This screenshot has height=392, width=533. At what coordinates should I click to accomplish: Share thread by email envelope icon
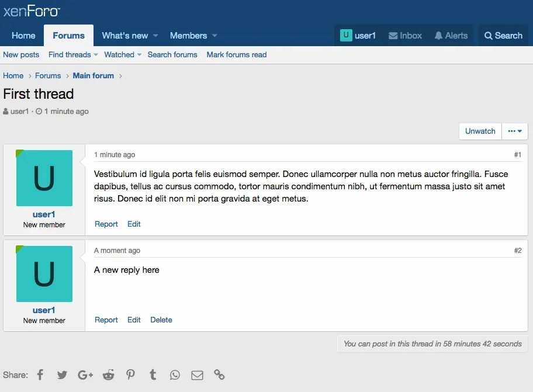pyautogui.click(x=197, y=375)
